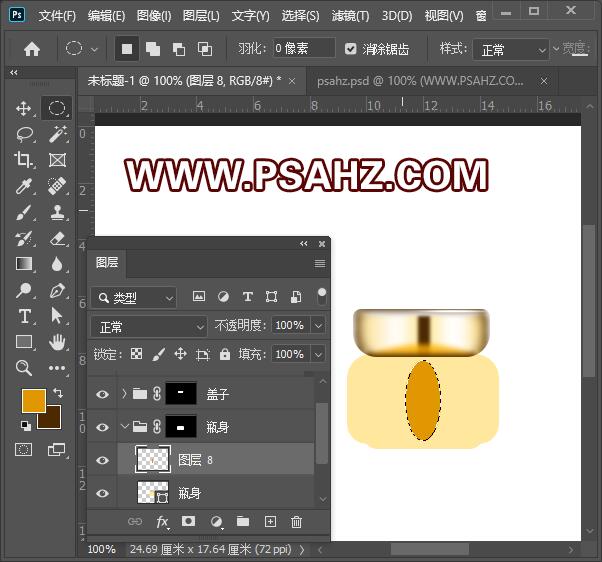Viewport: 602px width, 562px height.
Task: Hide the 图层 8 layer
Action: pyautogui.click(x=102, y=460)
